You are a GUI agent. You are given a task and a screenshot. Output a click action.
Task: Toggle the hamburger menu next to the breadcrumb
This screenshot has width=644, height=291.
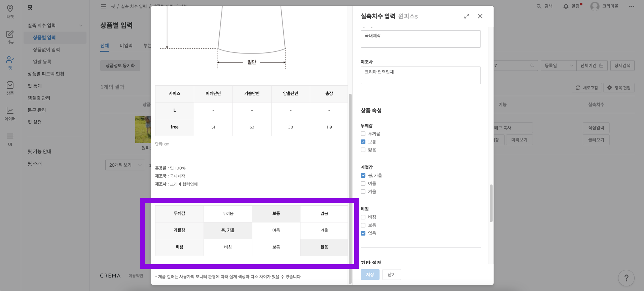pos(104,6)
